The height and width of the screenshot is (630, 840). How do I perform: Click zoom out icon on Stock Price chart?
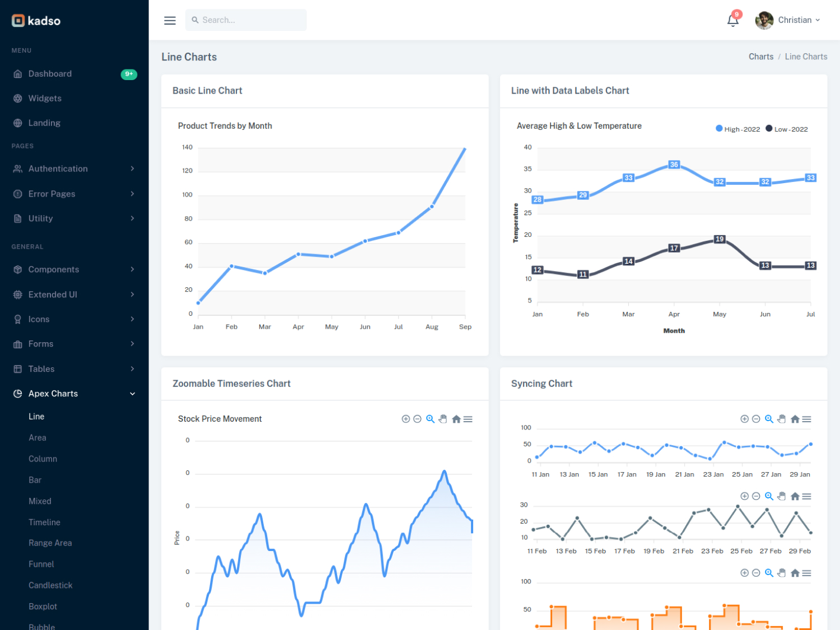417,419
